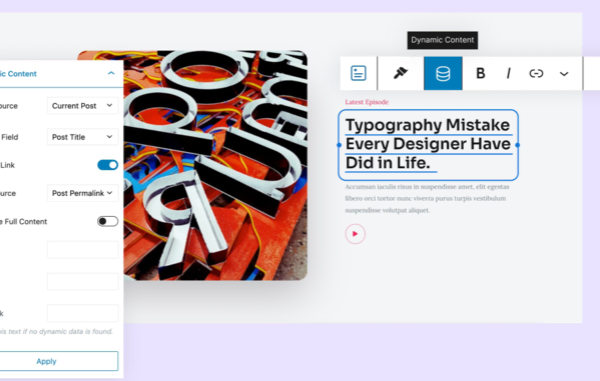The image size is (600, 381).
Task: Open the Post Title field dropdown
Action: [x=83, y=137]
